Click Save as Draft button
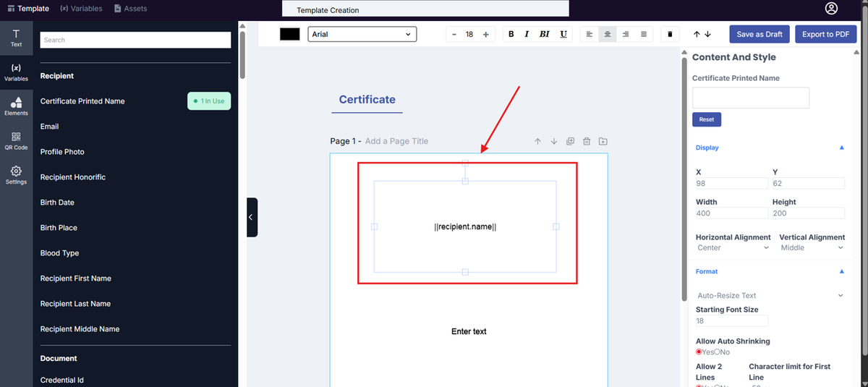Image resolution: width=868 pixels, height=387 pixels. (x=759, y=34)
